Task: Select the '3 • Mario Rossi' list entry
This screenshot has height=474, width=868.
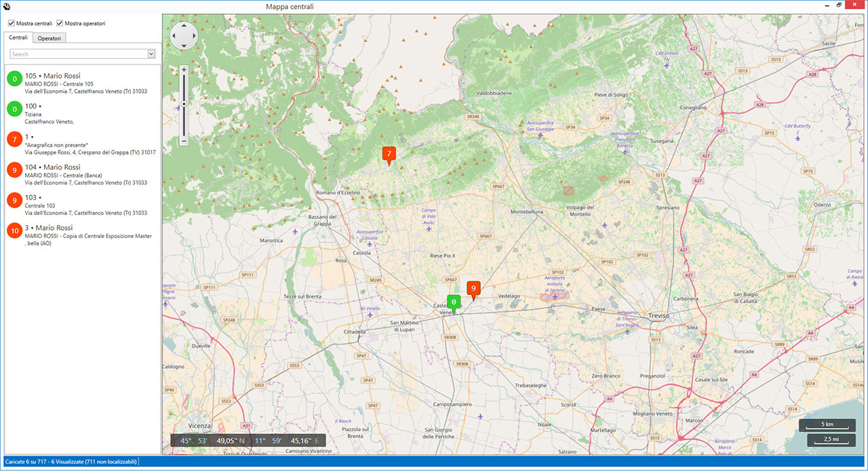Action: click(x=82, y=235)
